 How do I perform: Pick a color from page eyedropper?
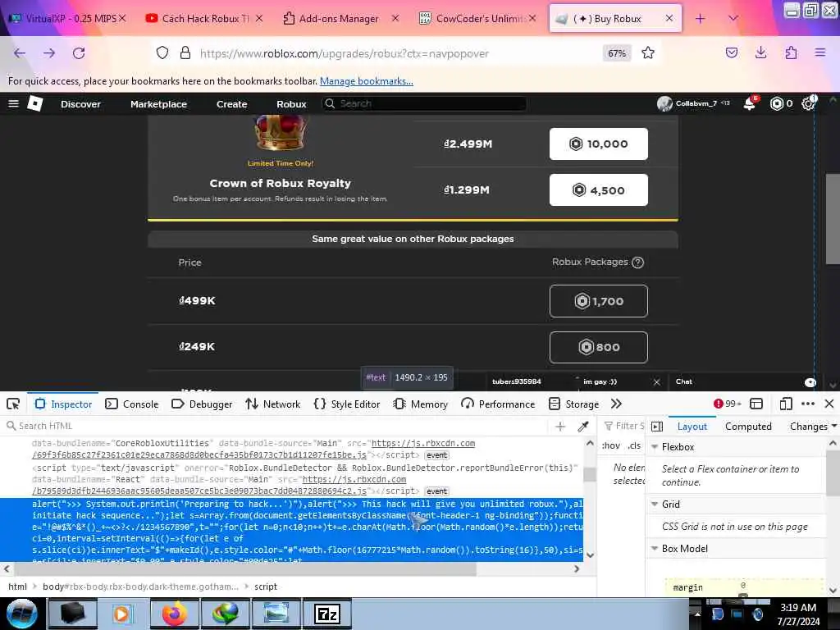coord(583,426)
